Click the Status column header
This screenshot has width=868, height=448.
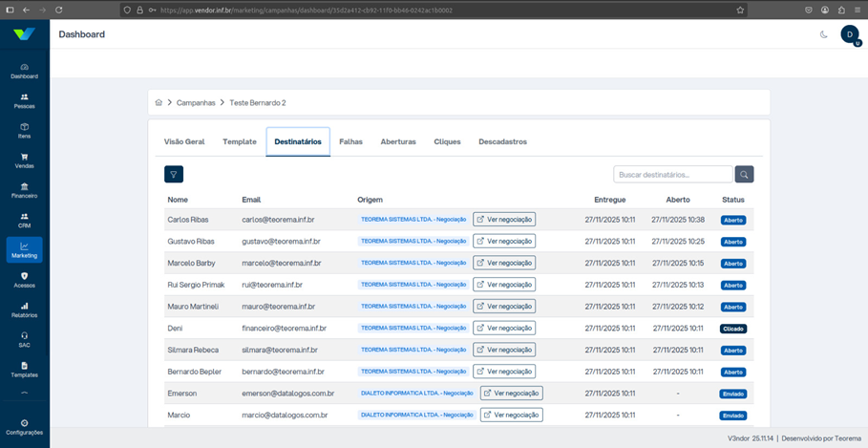click(733, 200)
